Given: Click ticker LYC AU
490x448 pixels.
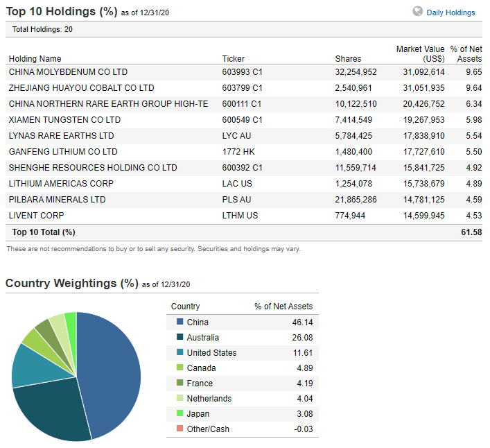Looking at the screenshot, I should coord(236,136).
